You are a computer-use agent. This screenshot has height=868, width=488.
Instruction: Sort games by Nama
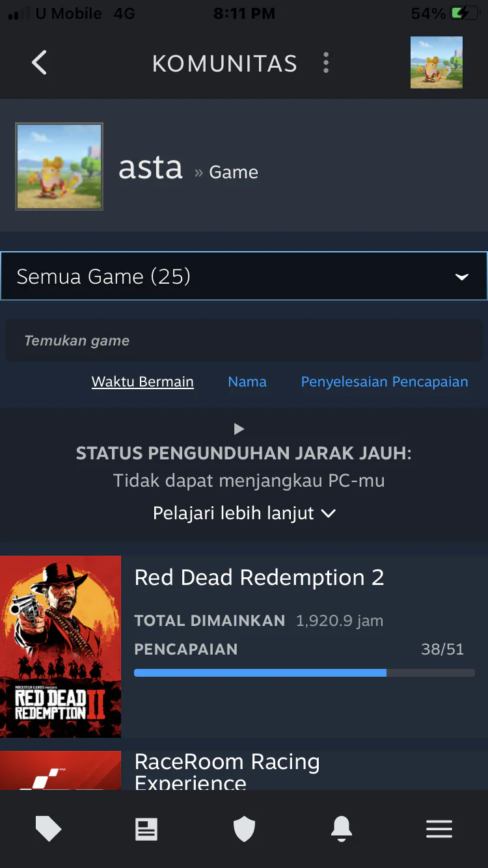click(247, 382)
